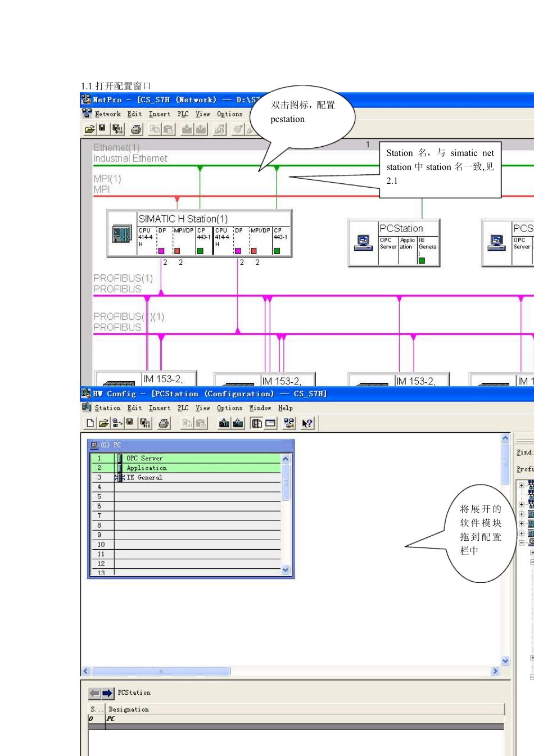This screenshot has width=534, height=756.
Task: Click Open Online icon in HW Config
Action: tap(117, 423)
